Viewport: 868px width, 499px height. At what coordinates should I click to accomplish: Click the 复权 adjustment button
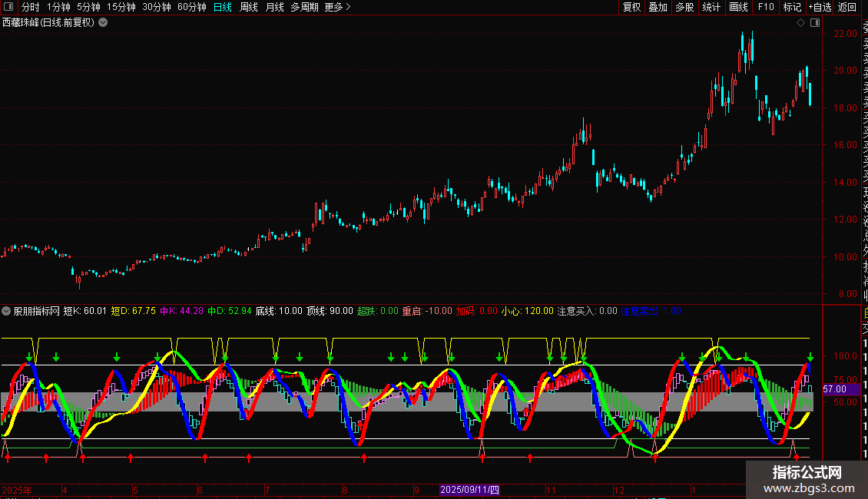631,7
